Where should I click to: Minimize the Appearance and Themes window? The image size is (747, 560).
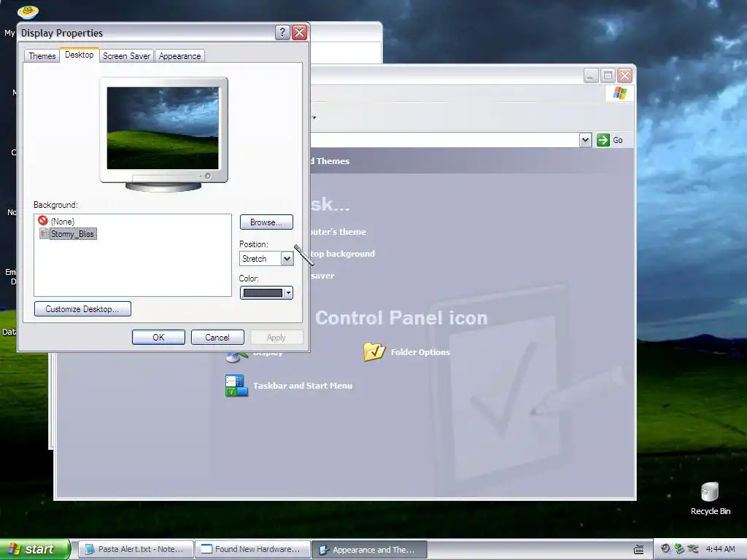click(x=591, y=76)
